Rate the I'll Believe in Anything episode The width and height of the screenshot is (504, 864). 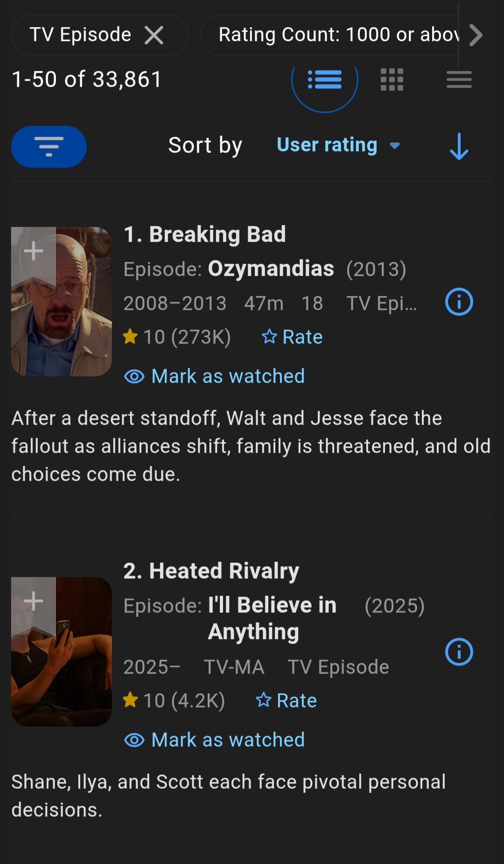287,701
